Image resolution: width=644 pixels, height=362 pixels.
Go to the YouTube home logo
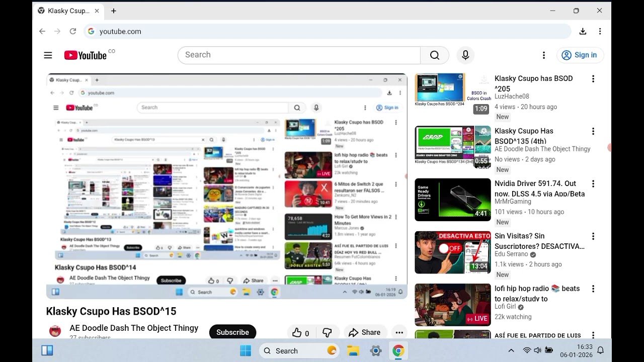click(86, 55)
